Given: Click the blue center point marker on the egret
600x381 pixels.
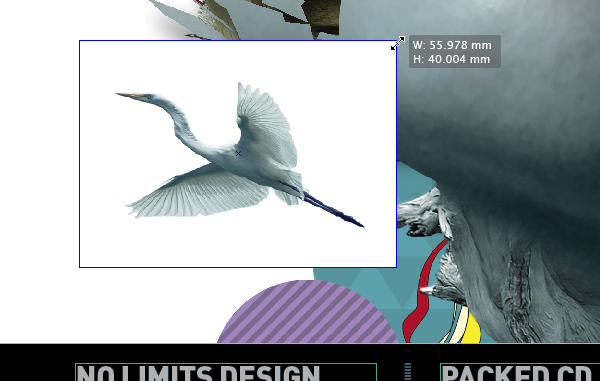Looking at the screenshot, I should [238, 153].
